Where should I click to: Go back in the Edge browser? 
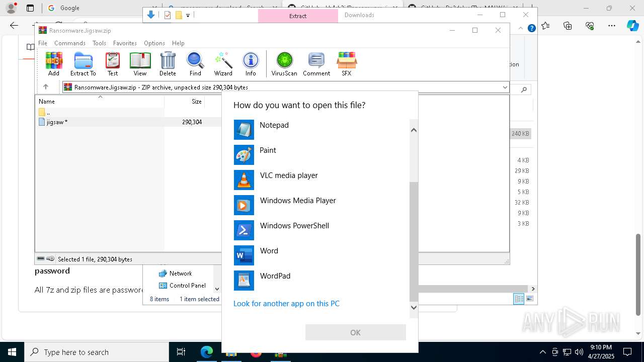(14, 26)
